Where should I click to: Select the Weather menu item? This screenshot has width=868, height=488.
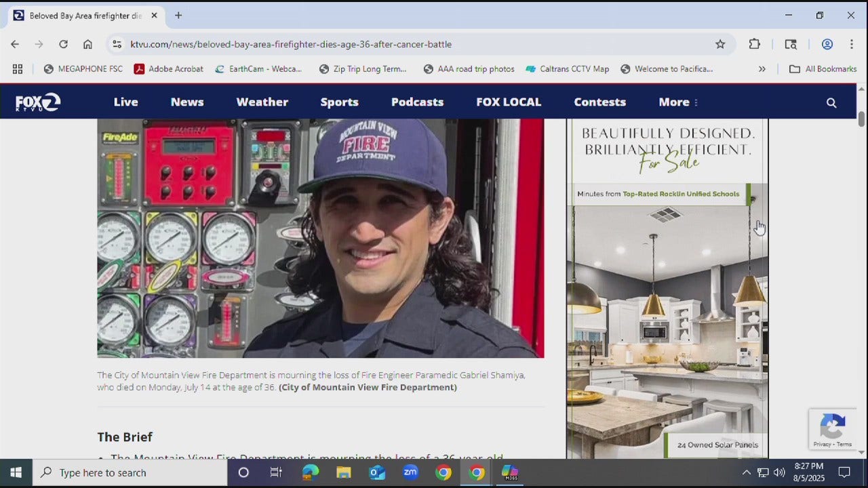tap(262, 102)
